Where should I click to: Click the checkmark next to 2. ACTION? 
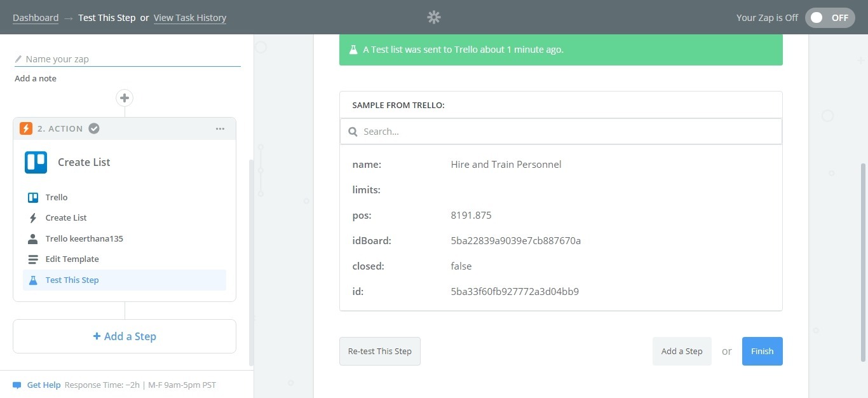(94, 128)
